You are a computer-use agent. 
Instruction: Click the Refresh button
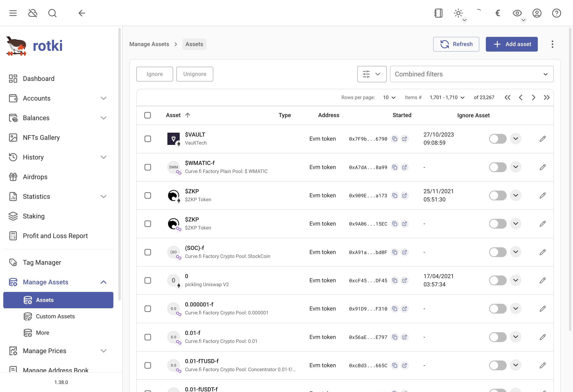456,44
